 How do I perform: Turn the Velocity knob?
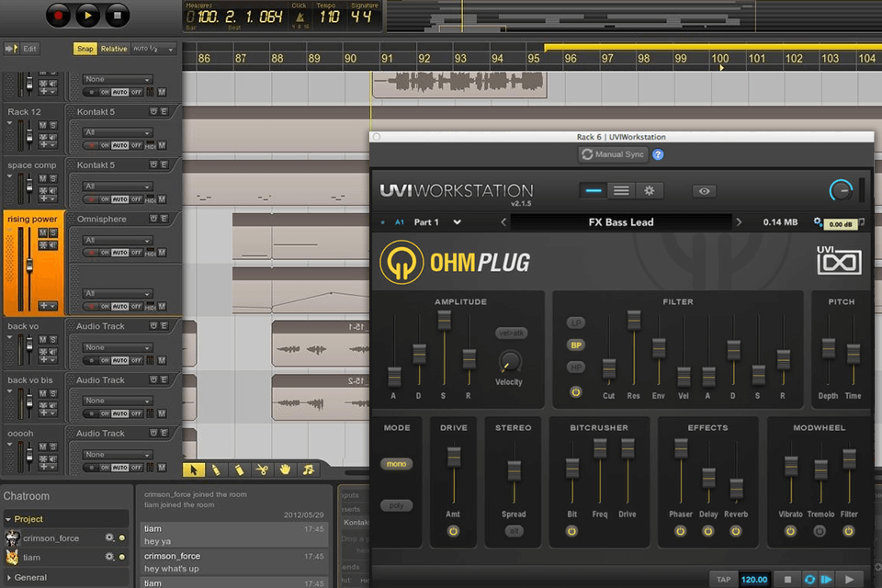point(510,361)
